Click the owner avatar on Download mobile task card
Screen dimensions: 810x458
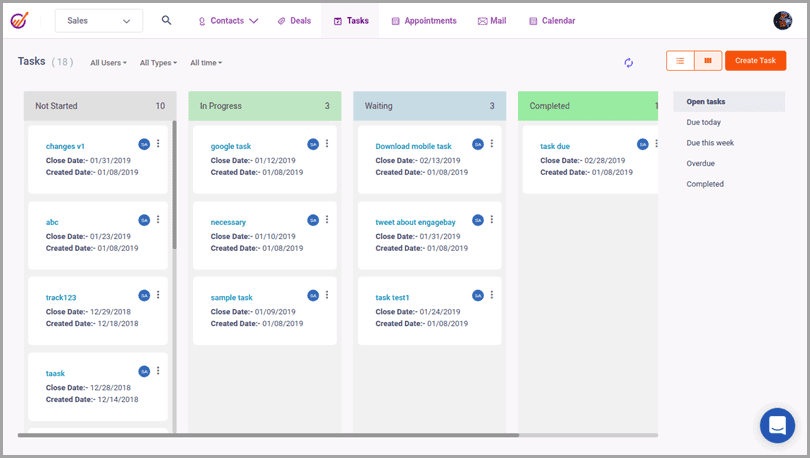478,145
